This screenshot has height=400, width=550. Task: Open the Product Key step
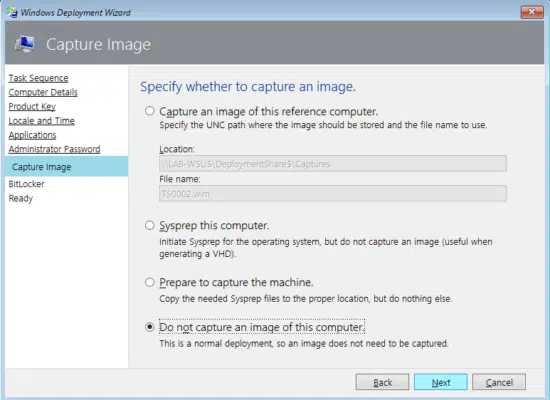pyautogui.click(x=32, y=106)
